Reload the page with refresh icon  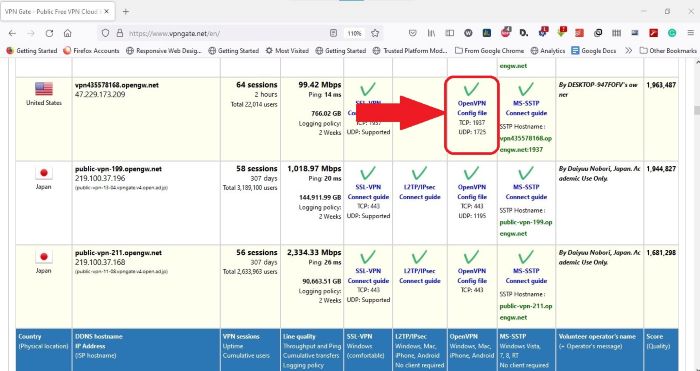coord(50,33)
